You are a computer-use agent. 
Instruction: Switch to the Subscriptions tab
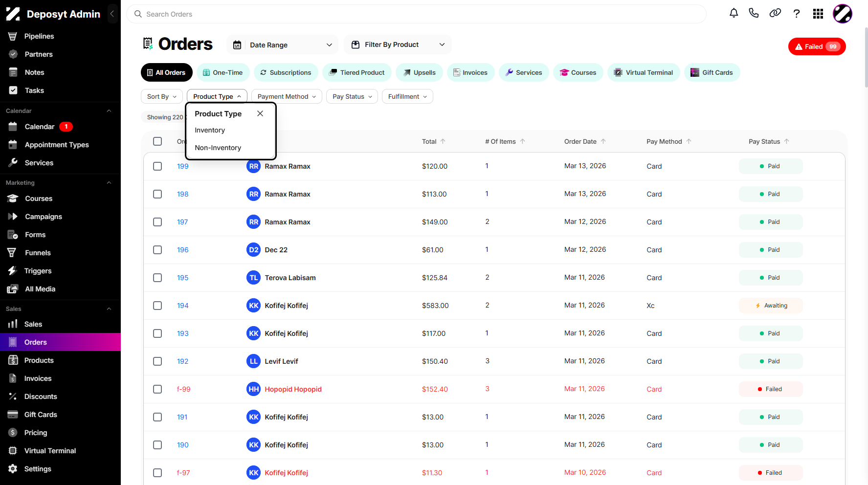click(x=286, y=72)
